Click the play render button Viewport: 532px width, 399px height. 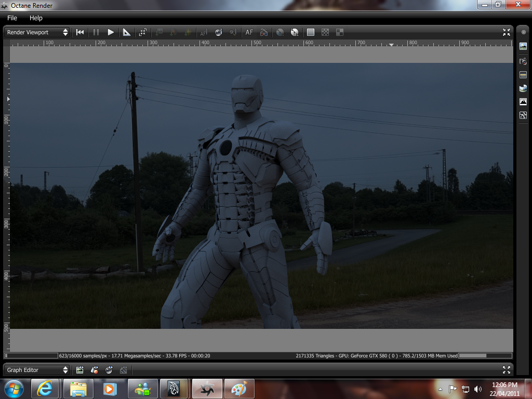click(x=111, y=32)
